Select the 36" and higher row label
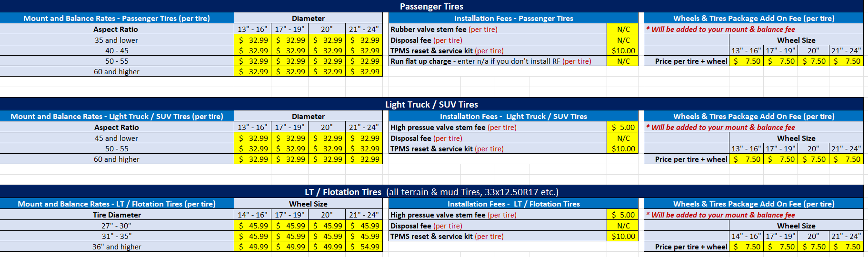The height and width of the screenshot is (257, 868). (x=117, y=247)
